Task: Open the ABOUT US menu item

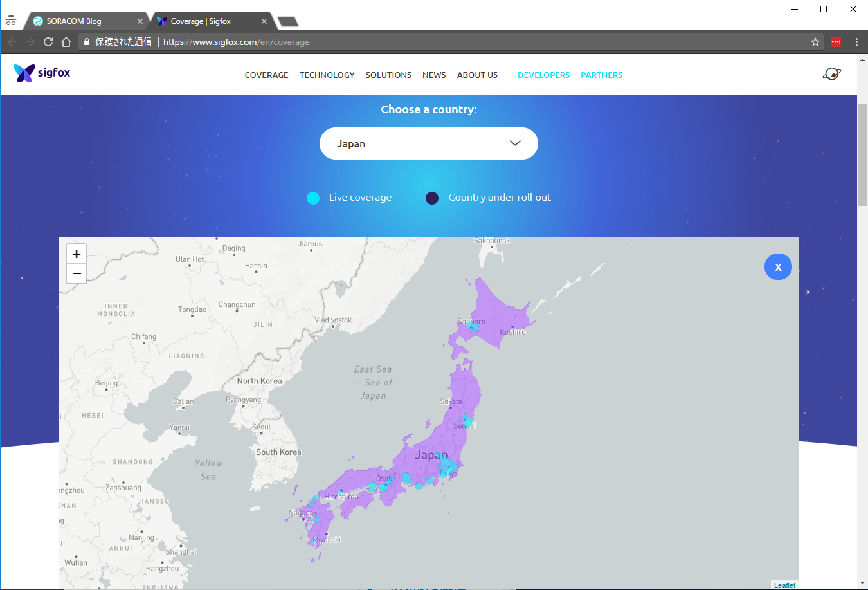Action: [x=477, y=75]
